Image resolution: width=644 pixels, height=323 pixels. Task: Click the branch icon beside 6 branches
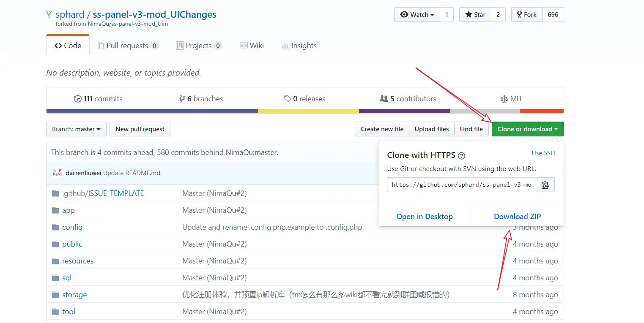(x=182, y=99)
